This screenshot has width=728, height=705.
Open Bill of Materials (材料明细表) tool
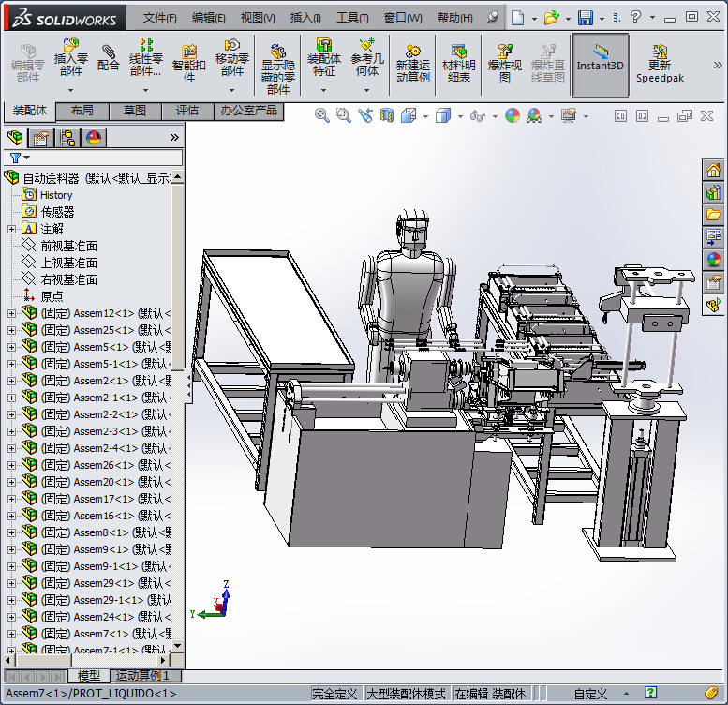click(458, 62)
